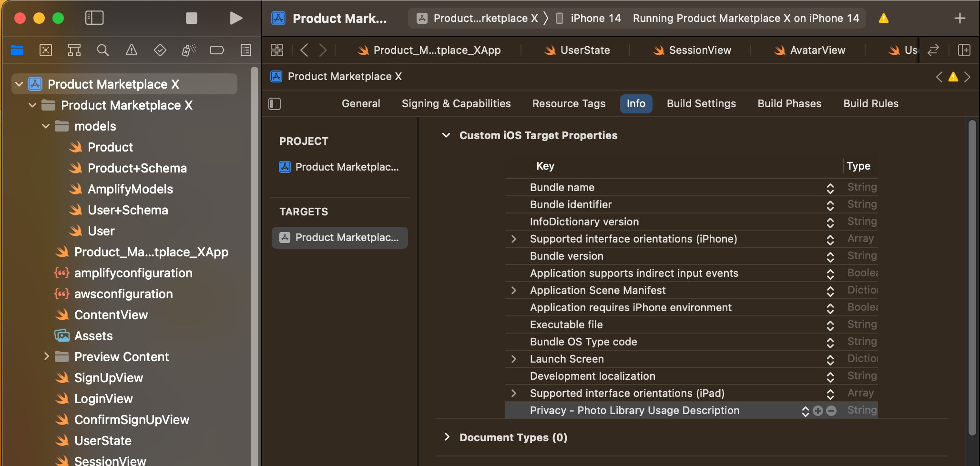
Task: Expand Document Types (0) section
Action: (x=447, y=437)
